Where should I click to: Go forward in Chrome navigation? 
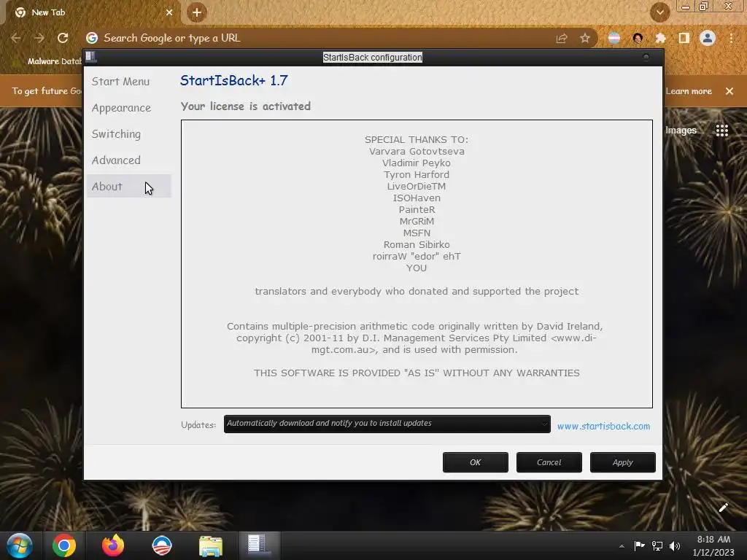pyautogui.click(x=39, y=38)
